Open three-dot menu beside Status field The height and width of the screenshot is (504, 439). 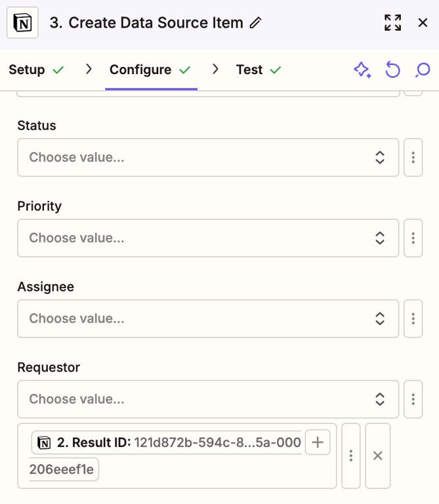pos(413,157)
